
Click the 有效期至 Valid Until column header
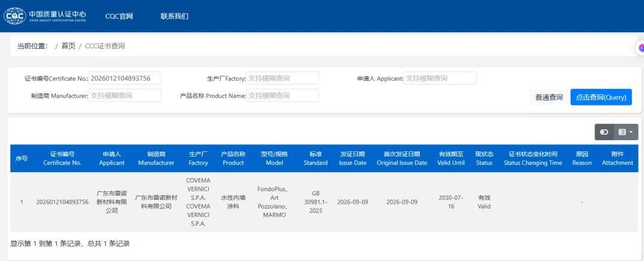coord(451,159)
